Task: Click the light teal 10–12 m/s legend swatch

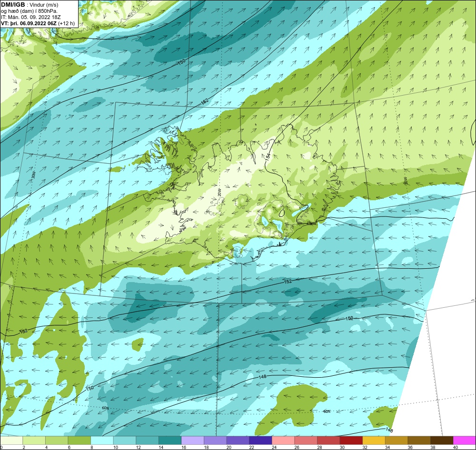Action: (x=124, y=440)
